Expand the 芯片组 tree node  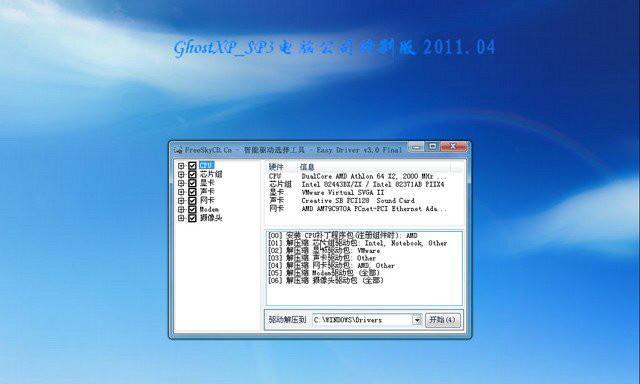181,175
